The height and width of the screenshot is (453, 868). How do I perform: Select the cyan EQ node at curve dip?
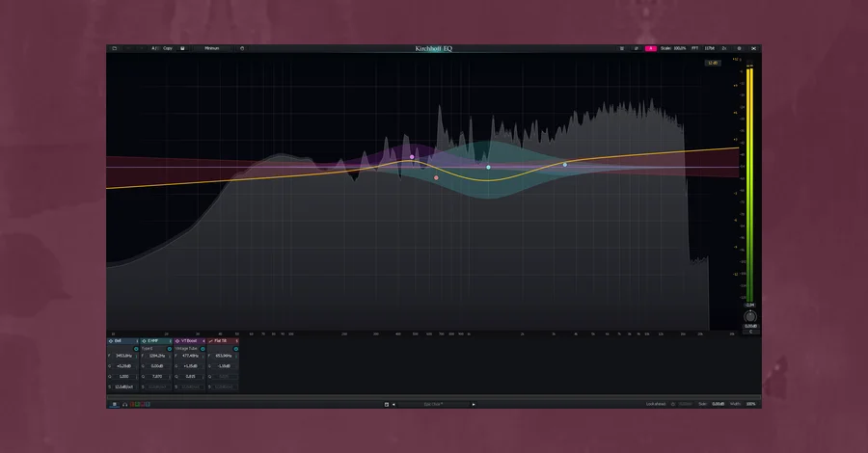pos(488,167)
